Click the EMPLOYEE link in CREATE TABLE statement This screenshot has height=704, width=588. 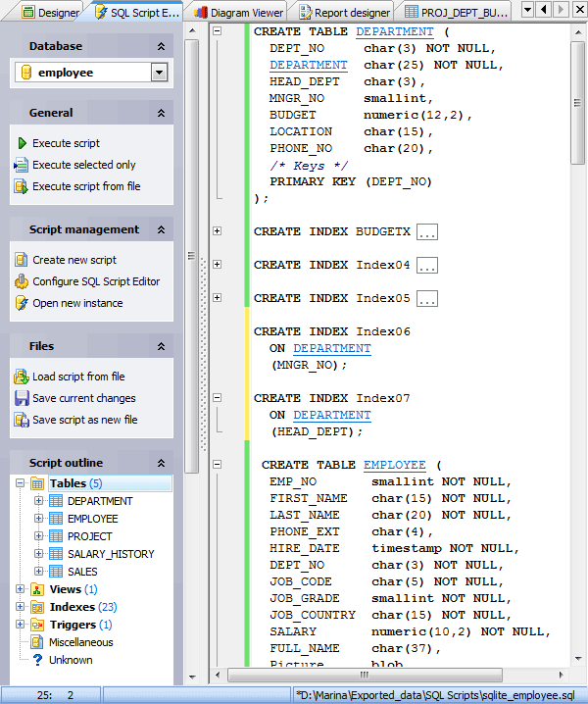394,465
